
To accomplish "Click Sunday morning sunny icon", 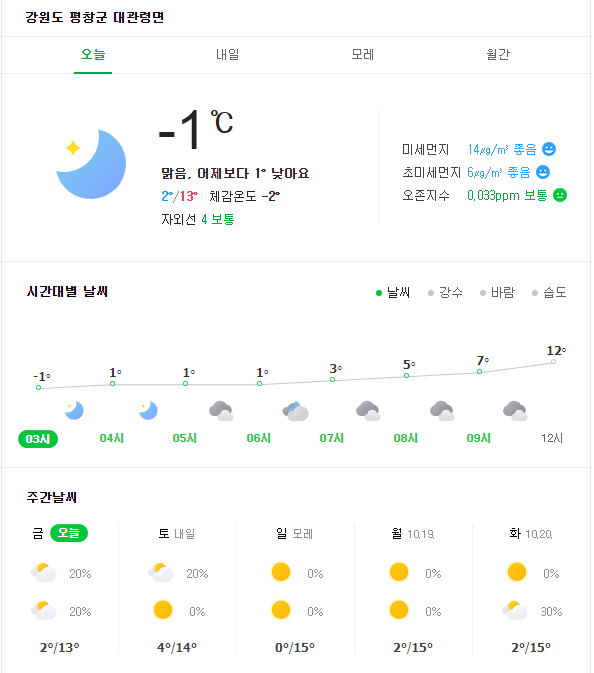I will point(281,572).
